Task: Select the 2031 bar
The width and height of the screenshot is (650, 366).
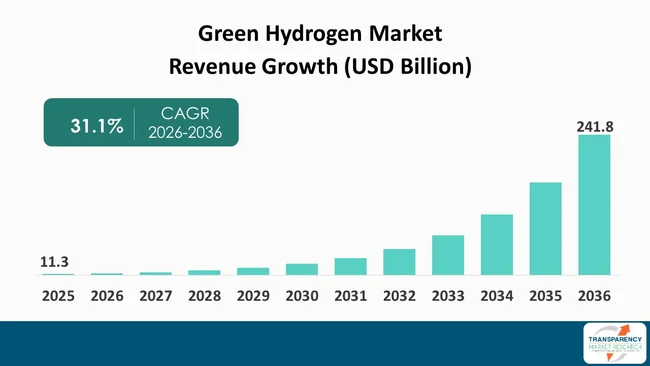Action: click(x=351, y=267)
